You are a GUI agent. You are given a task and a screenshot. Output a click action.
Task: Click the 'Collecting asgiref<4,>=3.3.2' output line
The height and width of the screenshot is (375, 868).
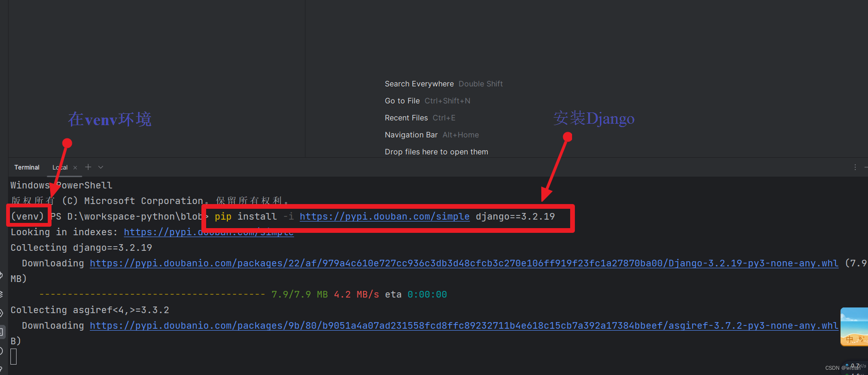tap(90, 310)
